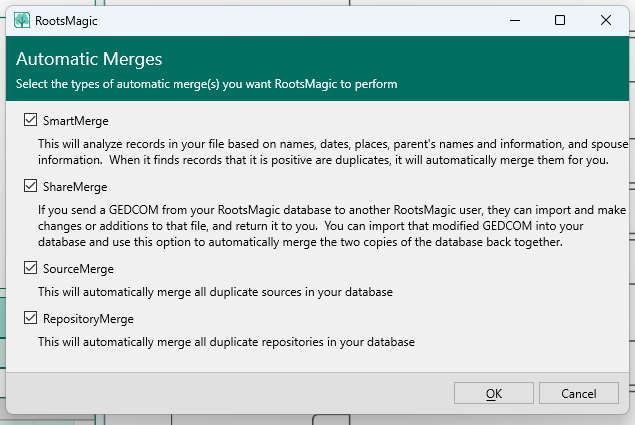Viewport: 635px width, 425px height.
Task: Toggle the SourceMerge checkbox
Action: pos(30,269)
